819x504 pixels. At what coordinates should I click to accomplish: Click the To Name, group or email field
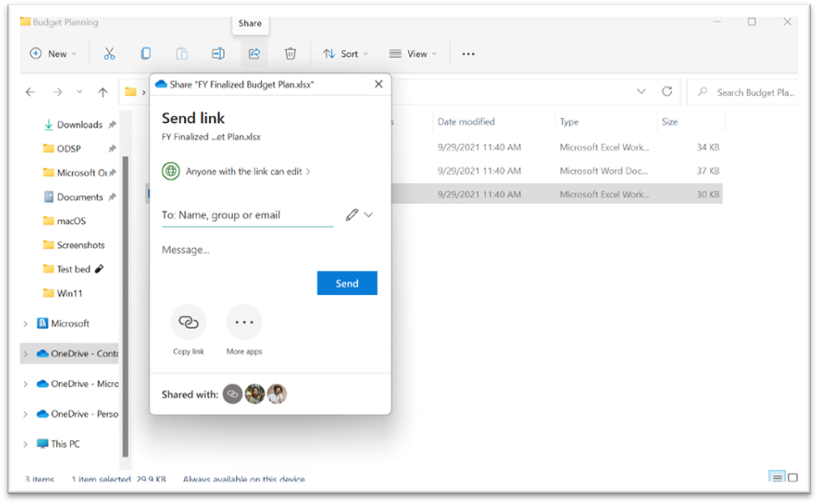click(247, 215)
